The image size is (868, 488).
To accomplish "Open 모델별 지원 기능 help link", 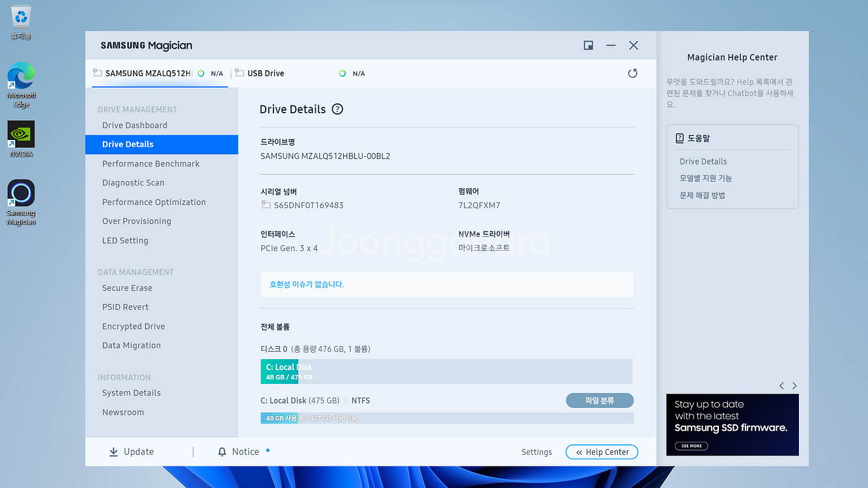I will tap(706, 178).
